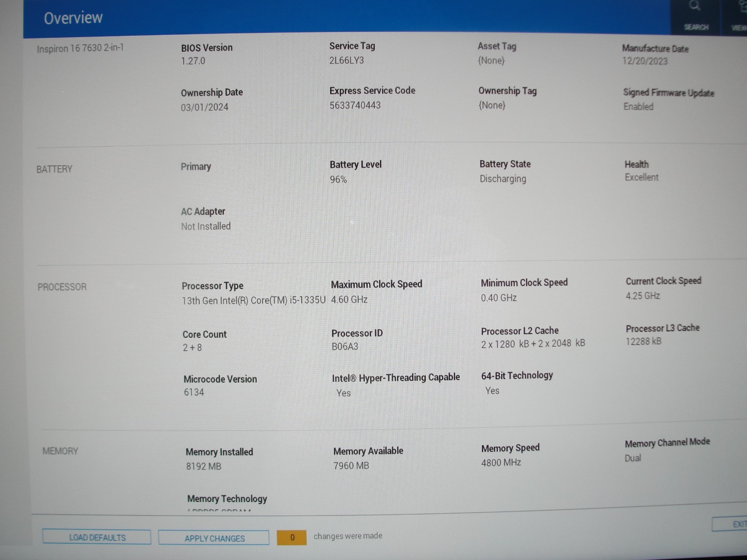This screenshot has width=747, height=560.
Task: Select Processor ID value B06A3
Action: pyautogui.click(x=345, y=347)
